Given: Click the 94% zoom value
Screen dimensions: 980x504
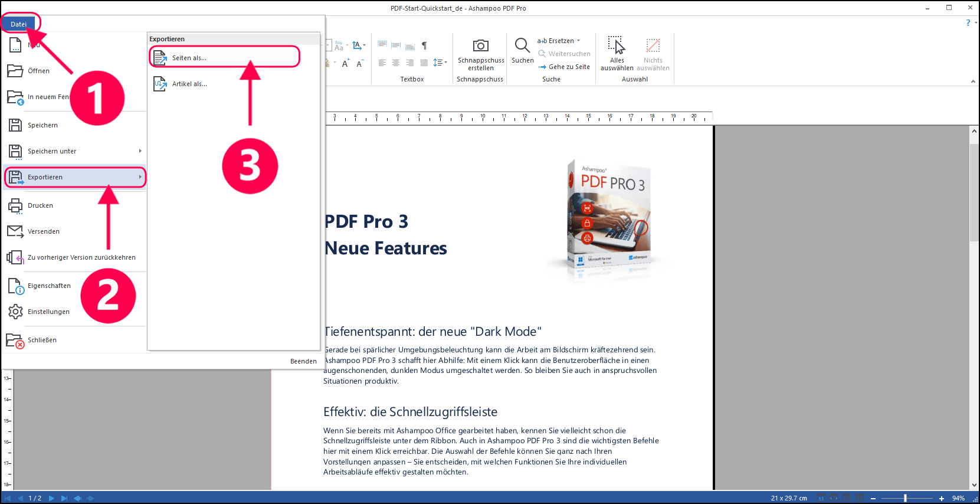Looking at the screenshot, I should coord(959,498).
